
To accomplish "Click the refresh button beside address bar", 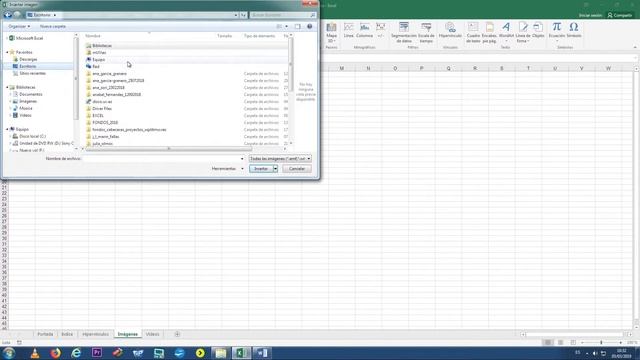I will (243, 15).
